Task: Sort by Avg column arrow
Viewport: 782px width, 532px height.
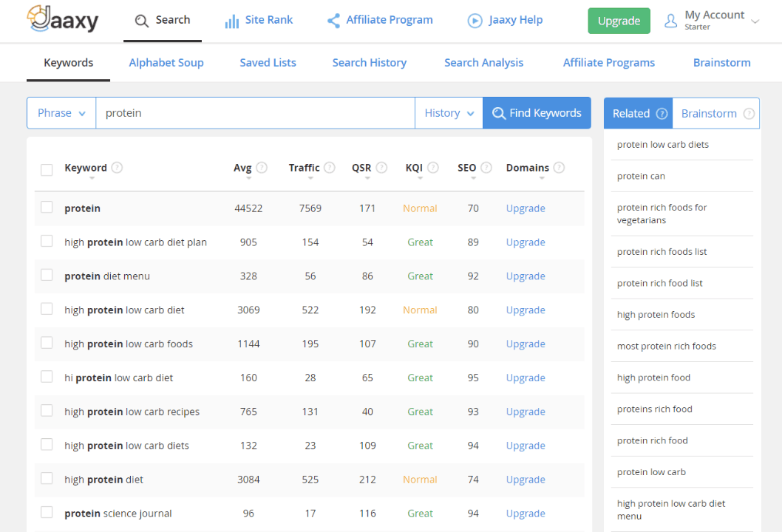Action: click(248, 178)
